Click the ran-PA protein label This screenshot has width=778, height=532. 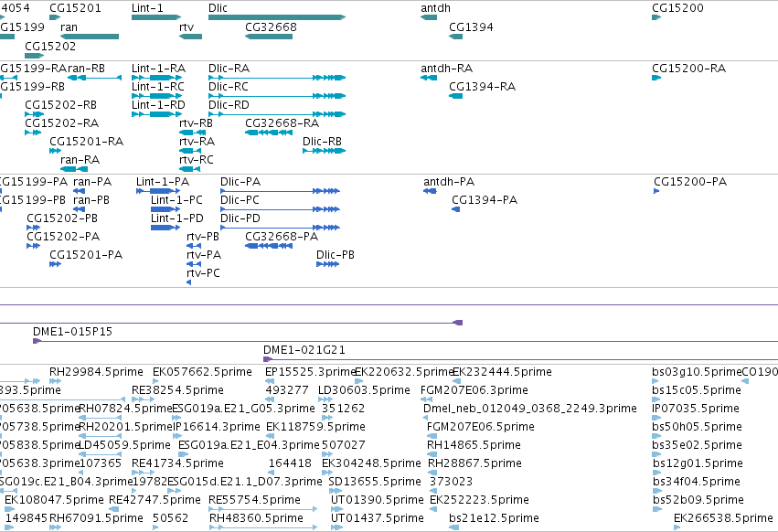[92, 182]
